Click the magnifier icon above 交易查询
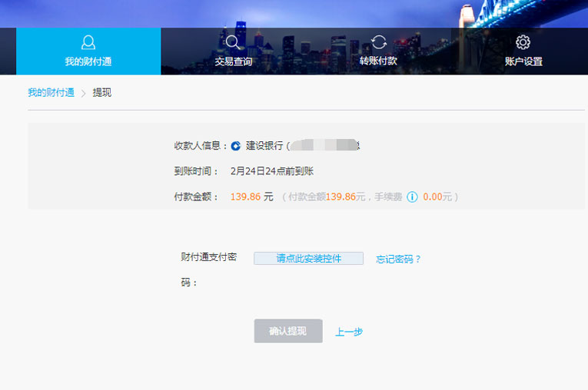588x390 pixels. (x=233, y=42)
